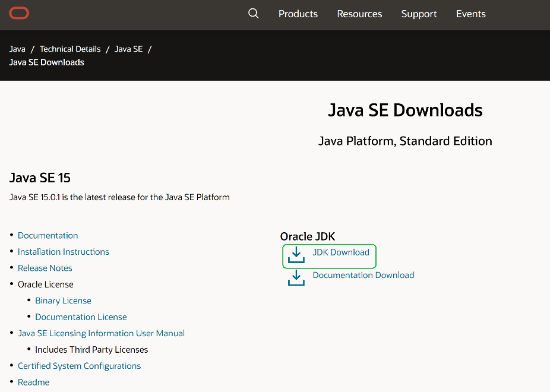Go to the Java SE breadcrumb
This screenshot has height=392, width=550.
[x=129, y=49]
